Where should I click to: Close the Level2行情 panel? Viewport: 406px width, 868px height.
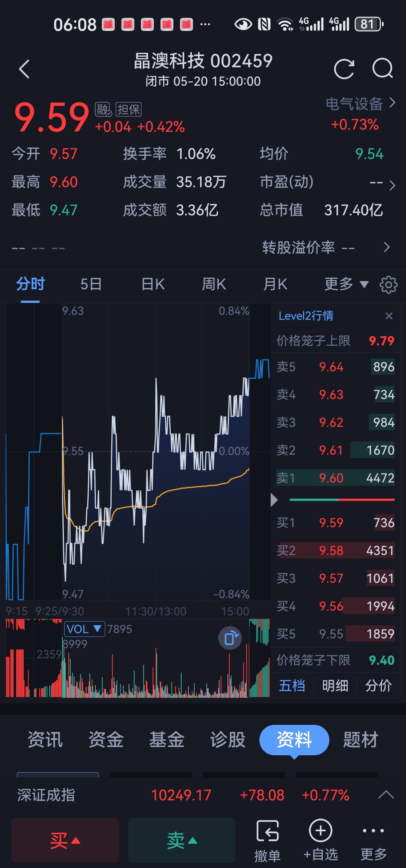(389, 316)
